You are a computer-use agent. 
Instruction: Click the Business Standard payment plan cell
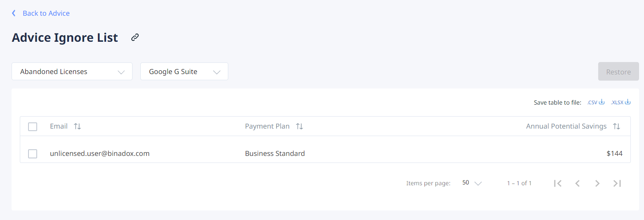[275, 153]
